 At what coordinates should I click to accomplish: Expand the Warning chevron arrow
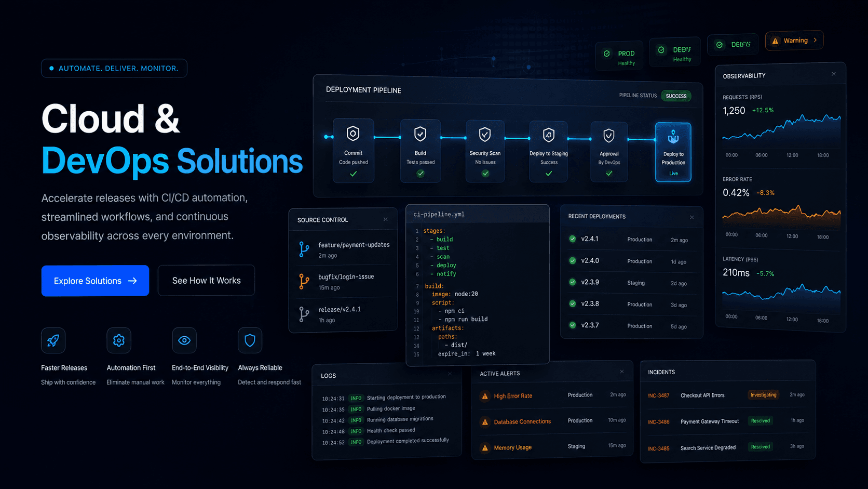click(x=815, y=40)
